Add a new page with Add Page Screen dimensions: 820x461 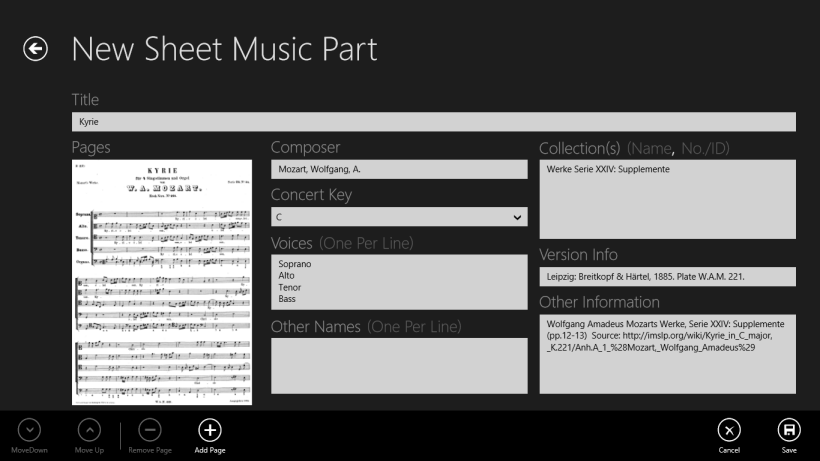pyautogui.click(x=210, y=430)
